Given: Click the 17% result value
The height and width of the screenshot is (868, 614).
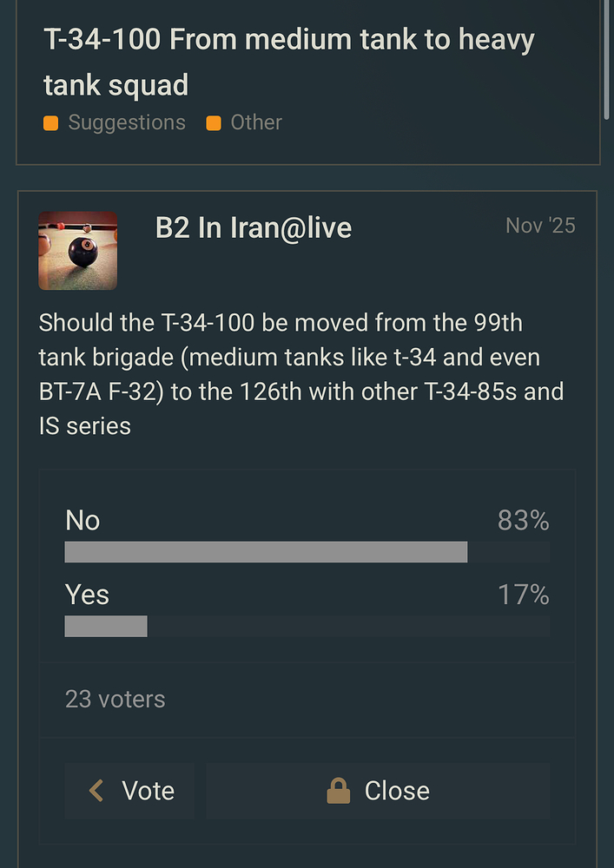Looking at the screenshot, I should click(523, 595).
